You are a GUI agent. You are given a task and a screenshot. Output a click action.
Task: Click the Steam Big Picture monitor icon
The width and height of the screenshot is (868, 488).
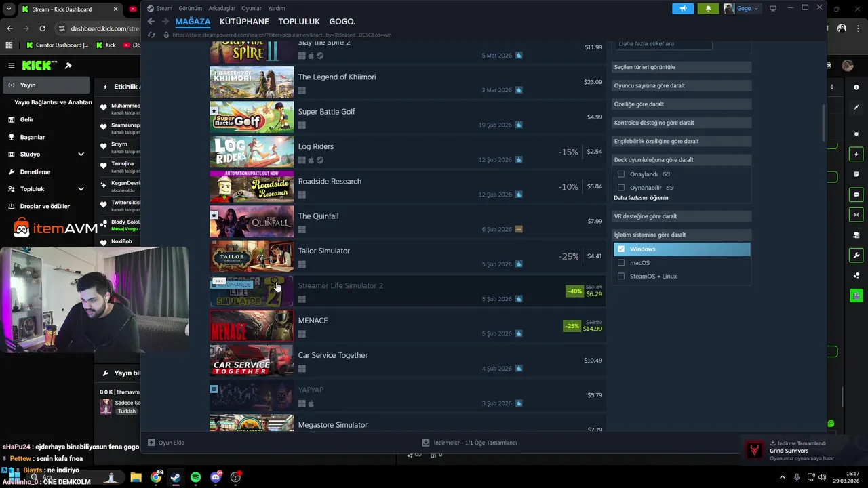pos(772,9)
